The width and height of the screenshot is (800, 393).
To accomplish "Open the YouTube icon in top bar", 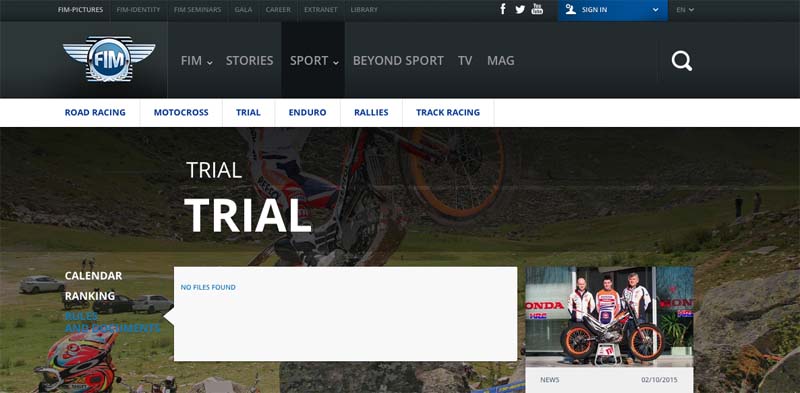I will click(537, 9).
